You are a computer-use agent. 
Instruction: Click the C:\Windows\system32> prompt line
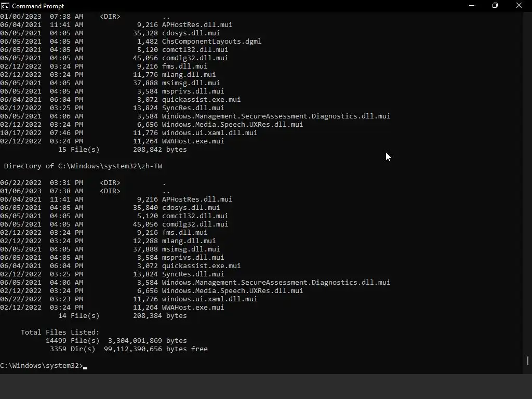[42, 366]
